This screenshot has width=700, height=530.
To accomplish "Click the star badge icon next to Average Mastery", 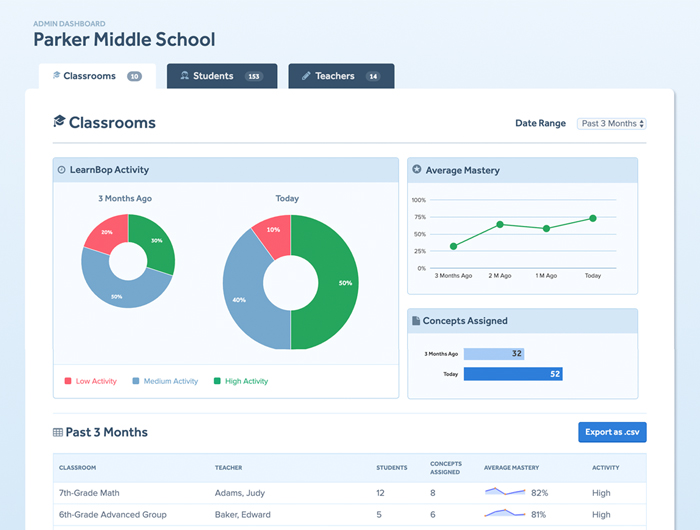I will 417,169.
